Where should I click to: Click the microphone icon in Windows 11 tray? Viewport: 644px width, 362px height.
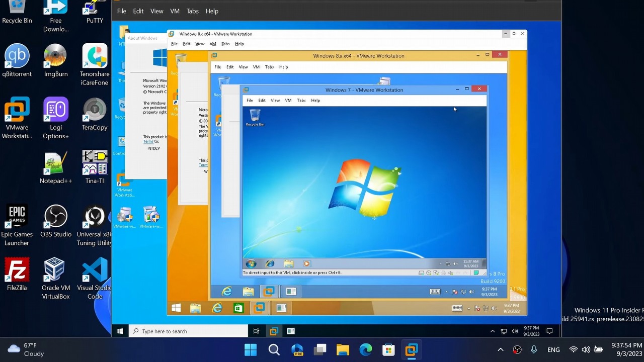click(x=534, y=349)
